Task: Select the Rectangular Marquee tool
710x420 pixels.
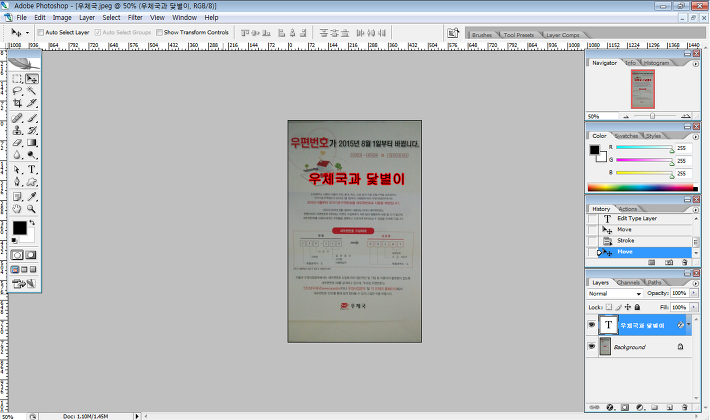Action: tap(17, 79)
